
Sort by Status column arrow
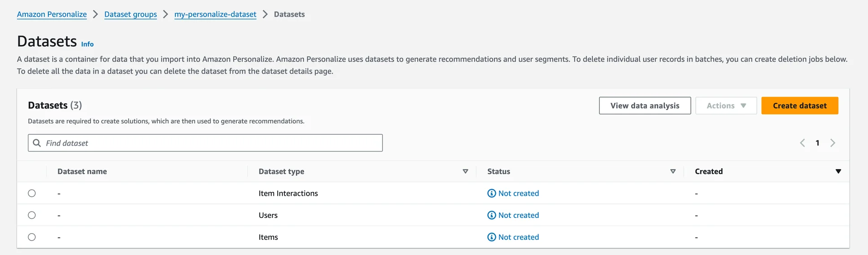[673, 171]
